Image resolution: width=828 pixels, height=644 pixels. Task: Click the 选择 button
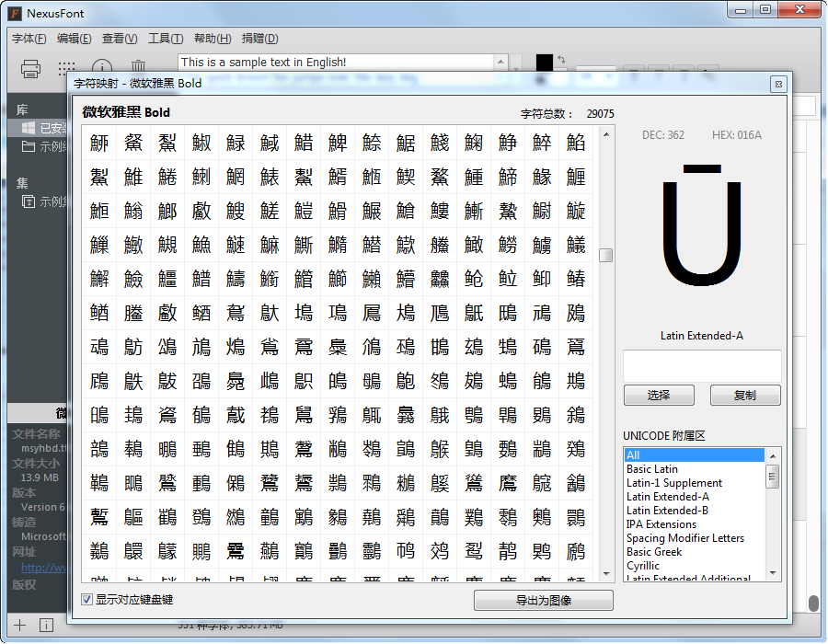[x=659, y=395]
